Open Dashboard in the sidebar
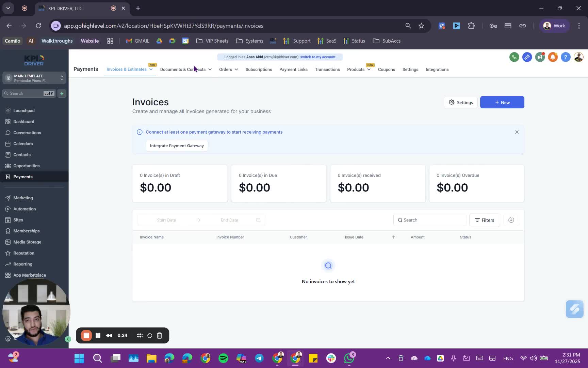Image resolution: width=588 pixels, height=368 pixels. 24,122
